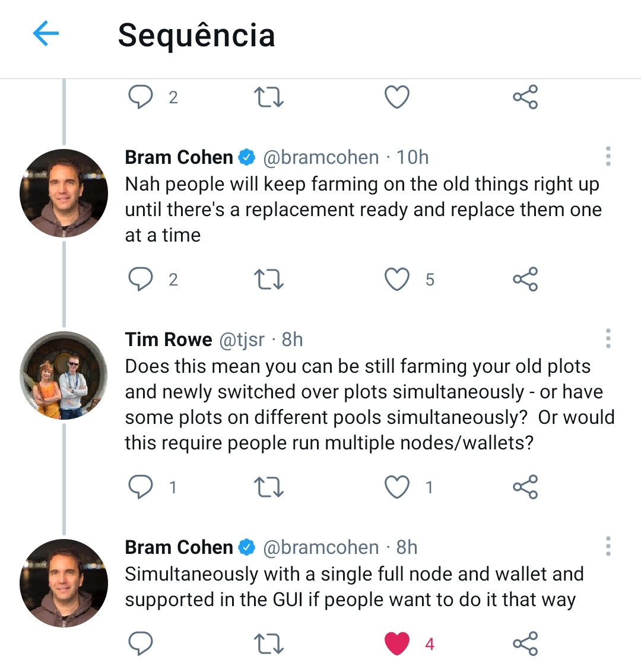The width and height of the screenshot is (641, 672).
Task: Share Bram Cohen's 8h tweet
Action: coord(525,644)
